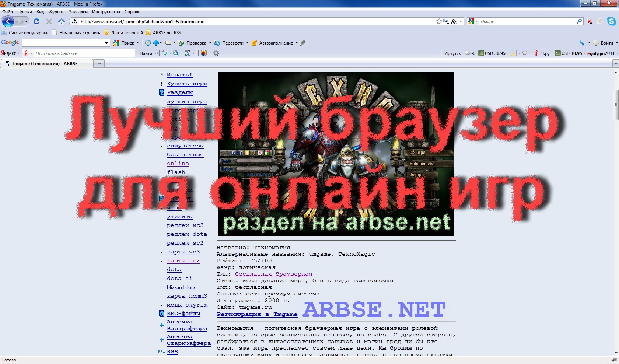Expand the address bar URL history dropdown

pos(461,21)
